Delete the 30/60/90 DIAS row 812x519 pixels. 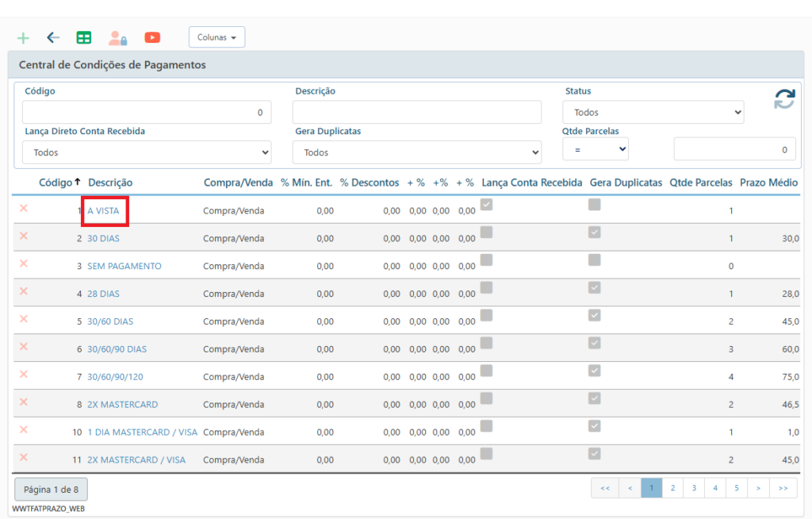pyautogui.click(x=24, y=347)
